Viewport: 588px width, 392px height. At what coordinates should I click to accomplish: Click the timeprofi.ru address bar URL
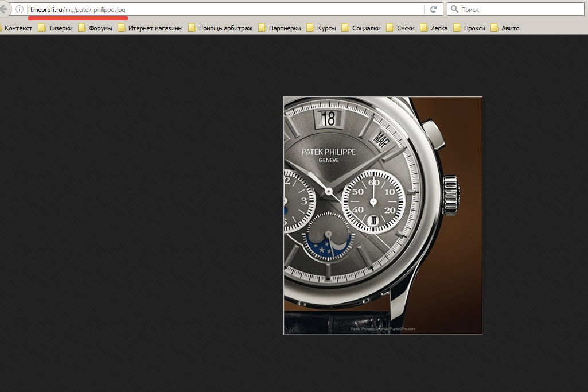[77, 10]
